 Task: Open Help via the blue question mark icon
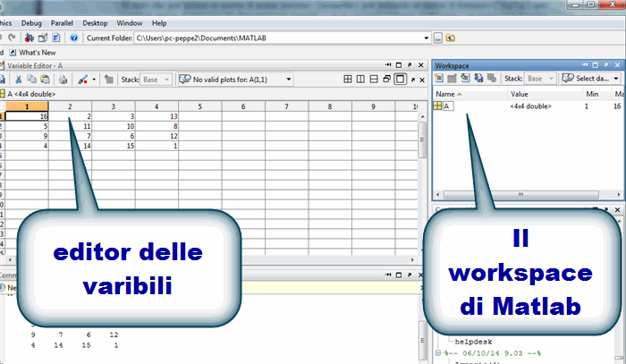[x=74, y=38]
